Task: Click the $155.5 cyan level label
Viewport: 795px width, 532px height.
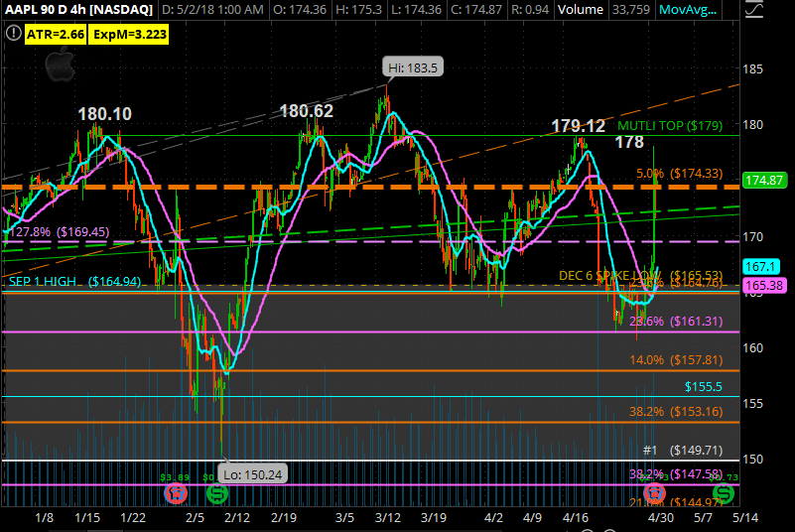Action: (x=704, y=386)
